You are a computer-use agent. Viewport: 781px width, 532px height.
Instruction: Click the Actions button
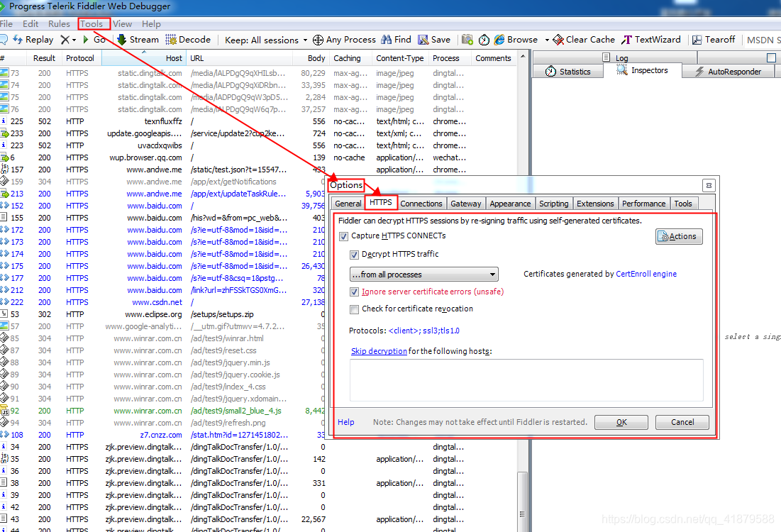(679, 237)
